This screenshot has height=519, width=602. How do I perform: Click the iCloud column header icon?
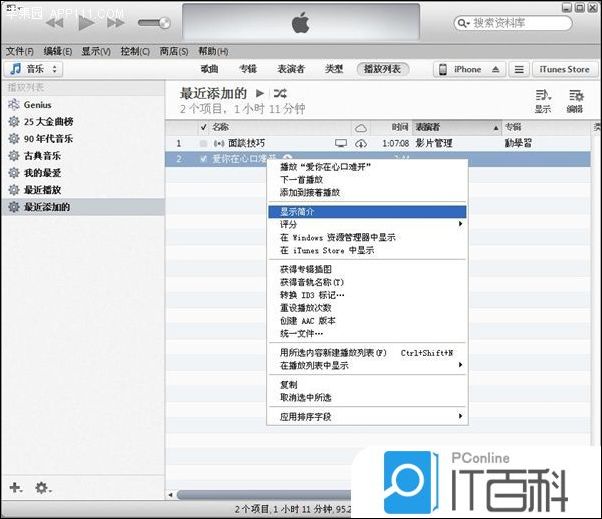click(361, 127)
